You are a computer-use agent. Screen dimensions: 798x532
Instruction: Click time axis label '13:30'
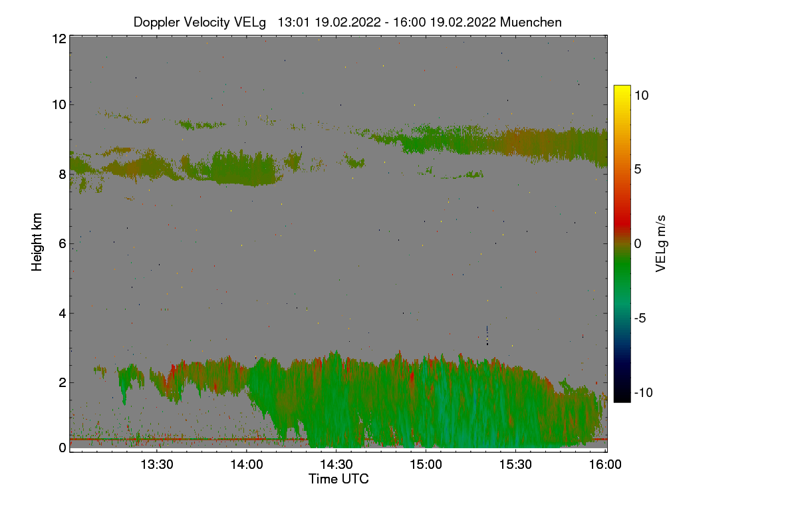click(x=157, y=465)
